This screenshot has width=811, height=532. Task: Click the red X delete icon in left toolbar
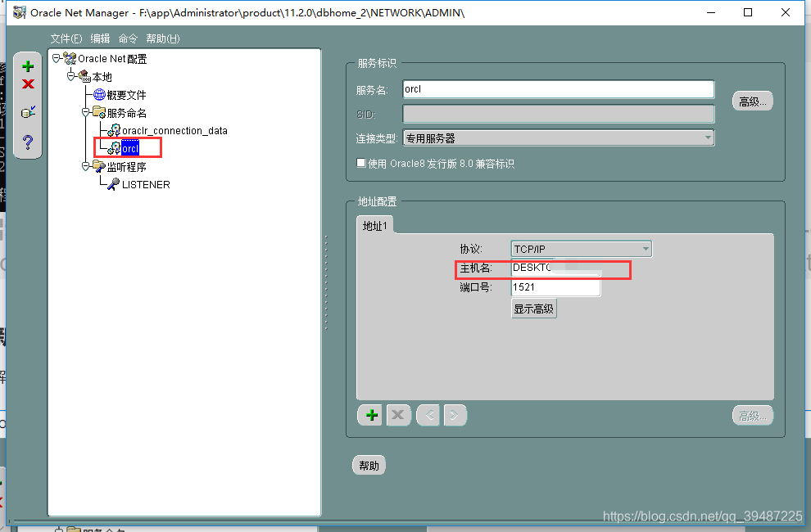pos(28,83)
